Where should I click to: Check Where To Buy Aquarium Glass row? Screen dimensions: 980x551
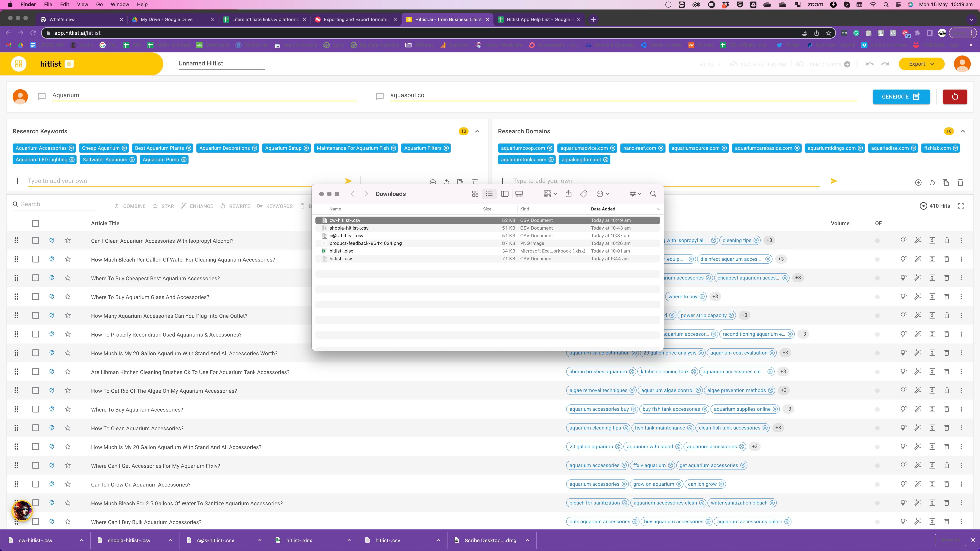35,297
